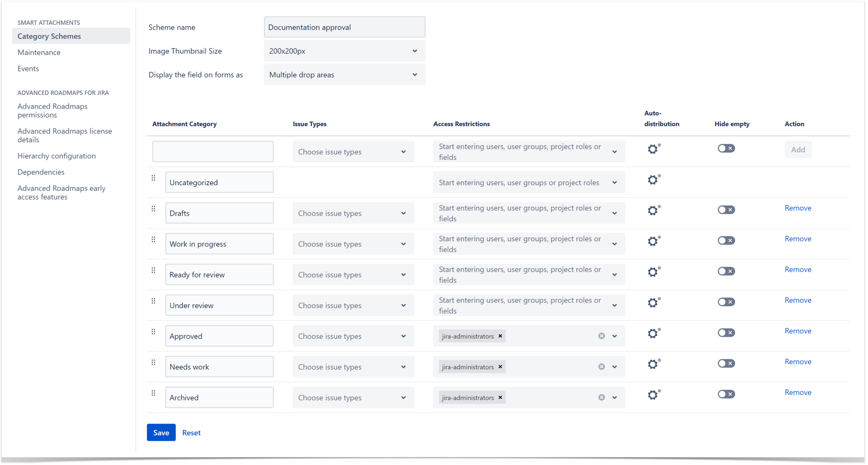The height and width of the screenshot is (465, 868).
Task: Expand access restrictions dropdown for Under review
Action: [x=614, y=305]
